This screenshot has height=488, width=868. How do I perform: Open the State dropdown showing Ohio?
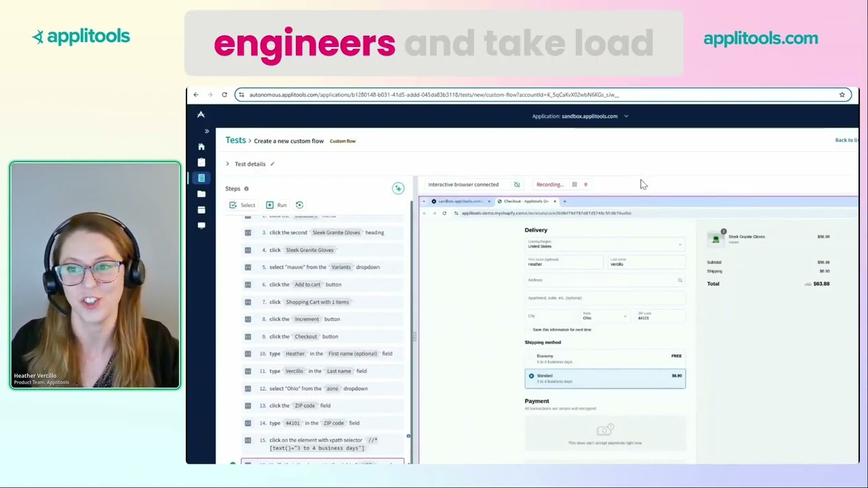605,316
